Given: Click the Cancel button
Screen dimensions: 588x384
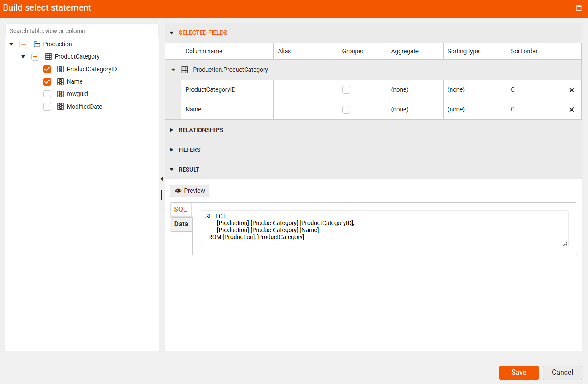Looking at the screenshot, I should point(562,373).
